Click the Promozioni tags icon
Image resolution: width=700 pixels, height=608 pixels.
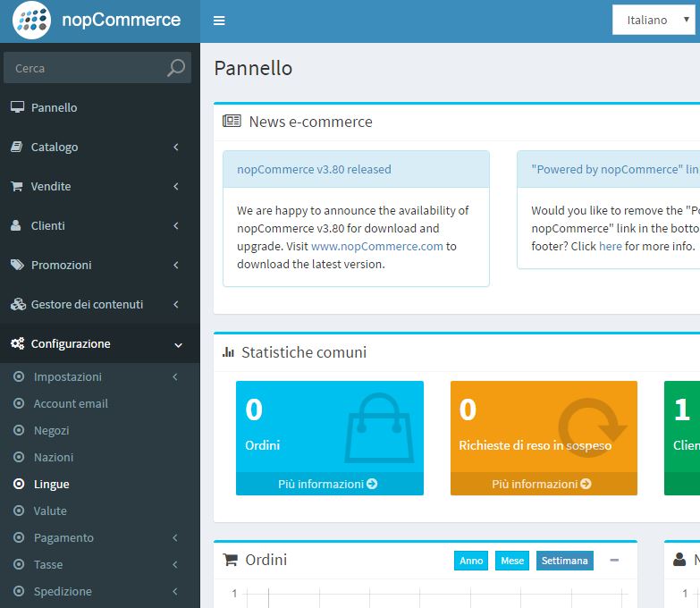(x=17, y=265)
